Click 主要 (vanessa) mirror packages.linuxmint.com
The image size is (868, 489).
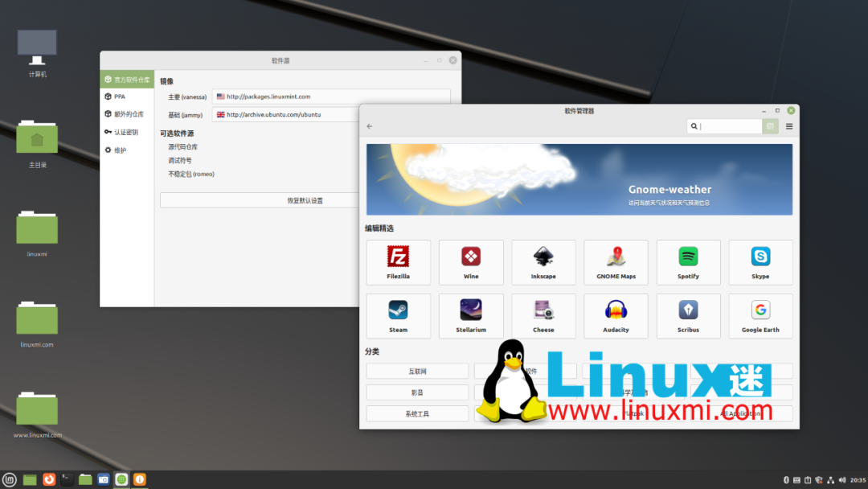(331, 97)
